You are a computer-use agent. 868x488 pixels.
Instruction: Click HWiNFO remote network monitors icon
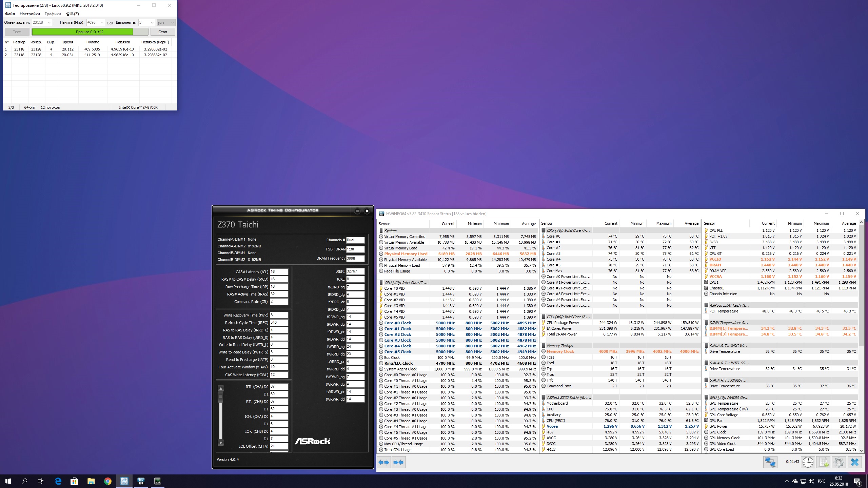[x=770, y=462]
